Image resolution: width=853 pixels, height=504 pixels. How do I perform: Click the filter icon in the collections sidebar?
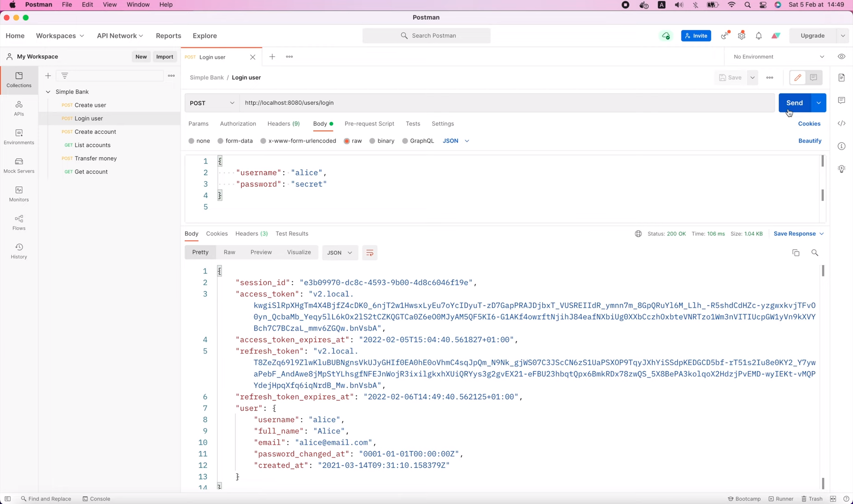[65, 76]
